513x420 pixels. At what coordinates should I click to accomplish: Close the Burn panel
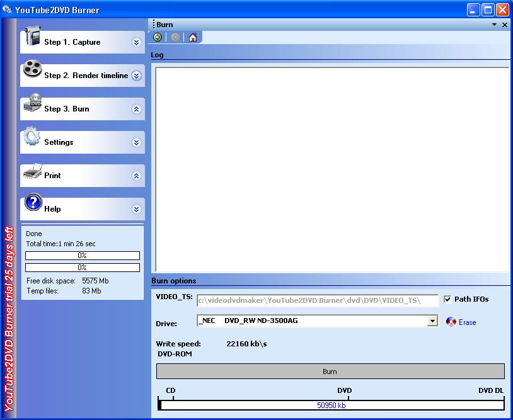pyautogui.click(x=505, y=25)
